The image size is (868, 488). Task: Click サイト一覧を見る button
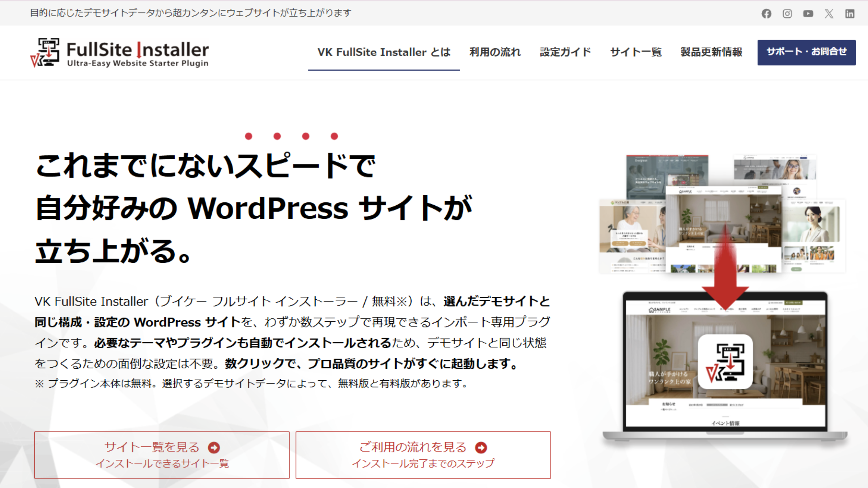coord(162,455)
